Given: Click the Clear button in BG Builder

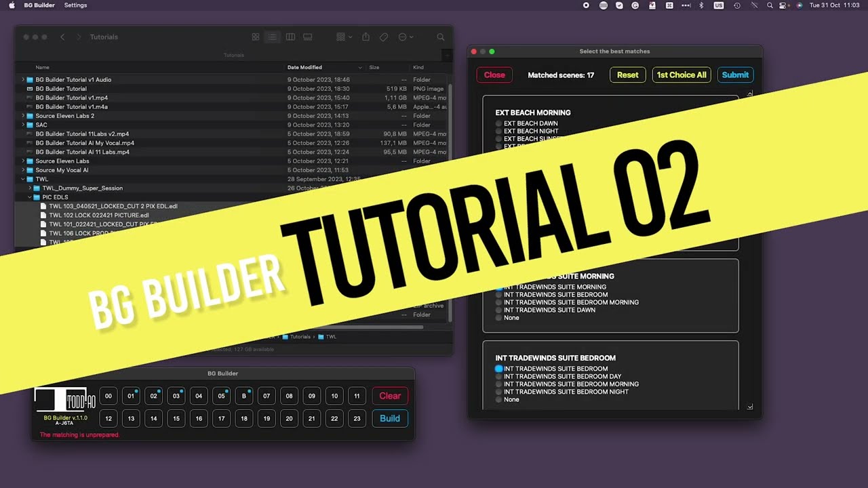Looking at the screenshot, I should pyautogui.click(x=390, y=396).
